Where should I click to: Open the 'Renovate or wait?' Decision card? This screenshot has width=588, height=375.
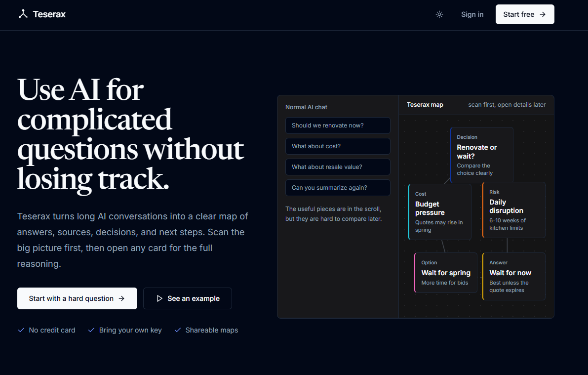click(x=482, y=155)
